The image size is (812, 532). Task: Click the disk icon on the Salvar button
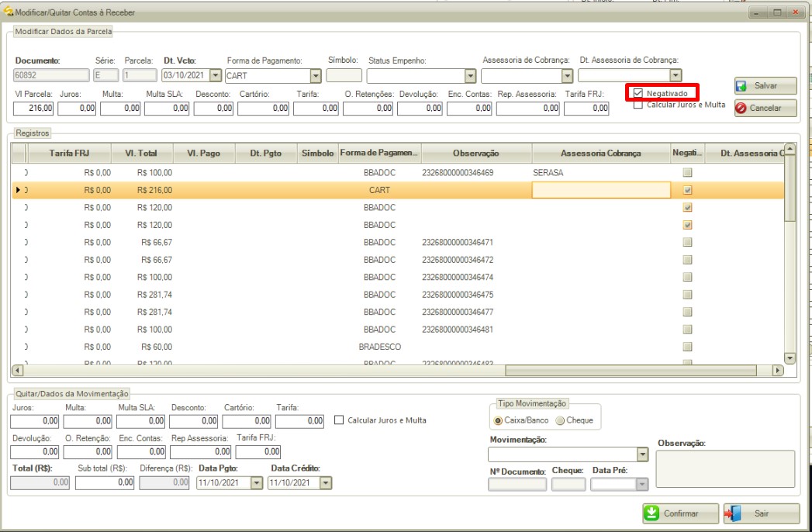pyautogui.click(x=741, y=86)
